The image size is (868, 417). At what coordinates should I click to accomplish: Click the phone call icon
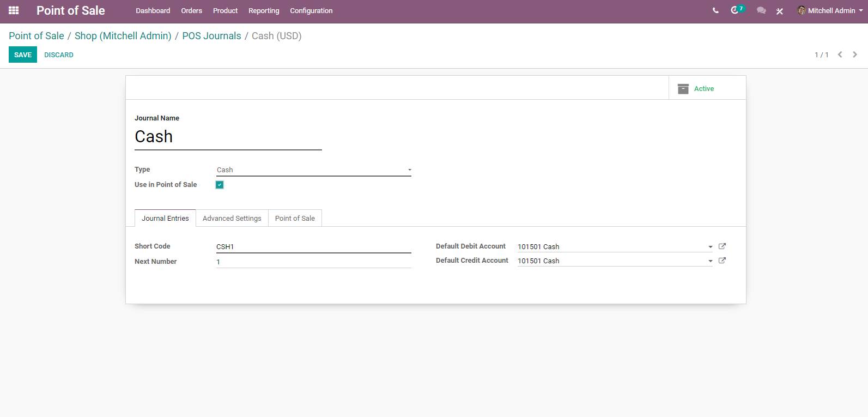tap(715, 10)
